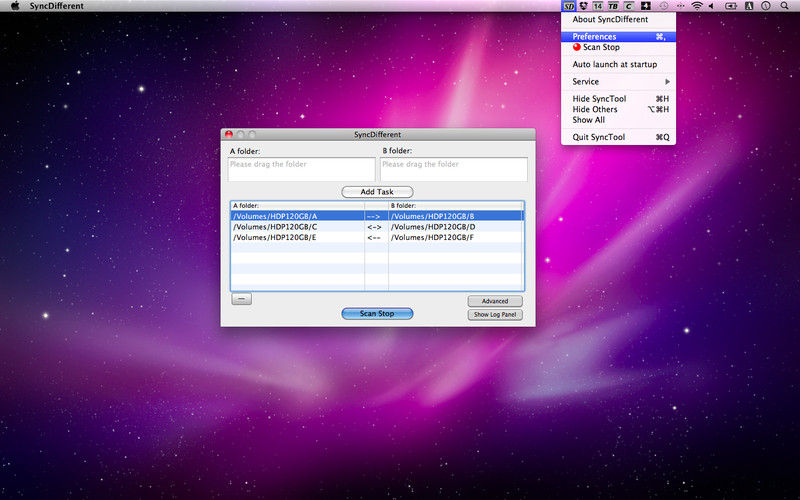Remove selected task with minus button
The image size is (800, 500).
(x=241, y=299)
